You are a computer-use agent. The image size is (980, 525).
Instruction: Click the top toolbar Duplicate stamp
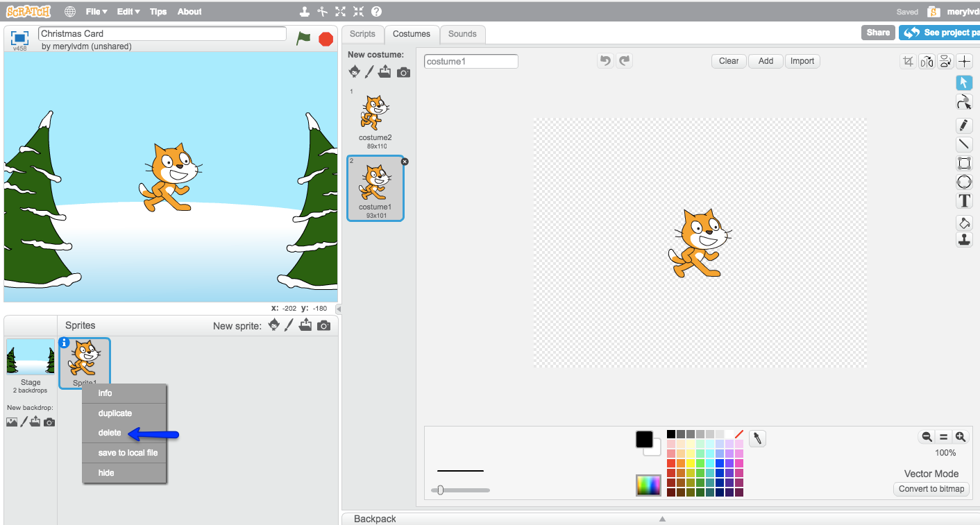304,11
